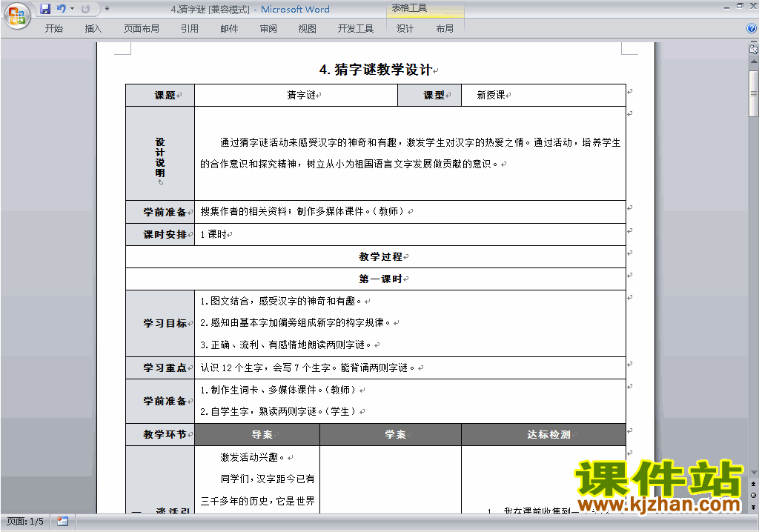Image resolution: width=759 pixels, height=532 pixels.
Task: Select the 邮件 ribbon tab
Action: (229, 29)
